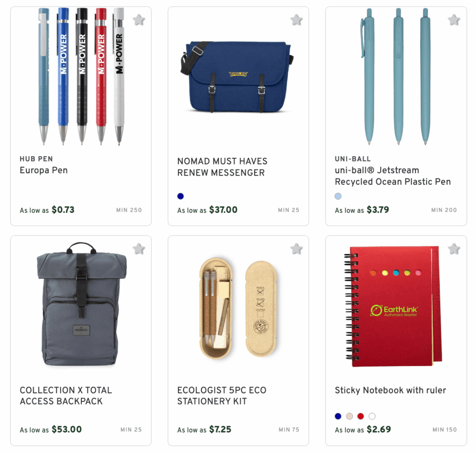Click the favorite star on uni-ball Jetstream pen
476x452 pixels.
coord(454,20)
